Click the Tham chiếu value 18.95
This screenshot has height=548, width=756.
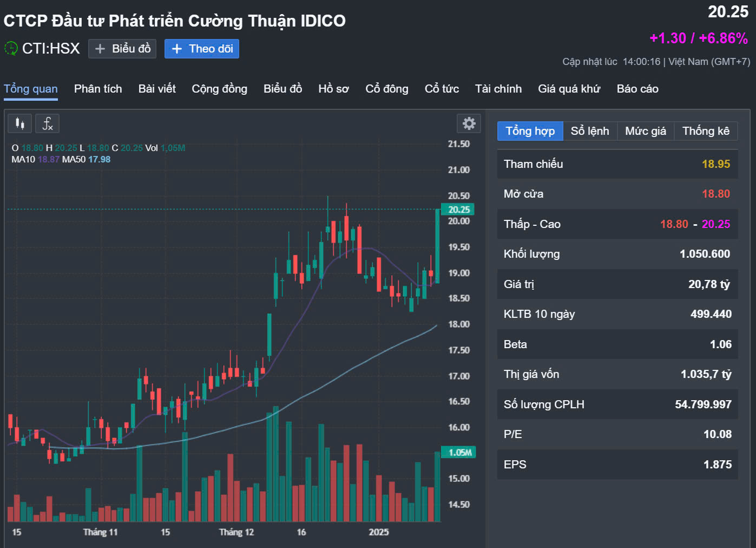coord(716,164)
